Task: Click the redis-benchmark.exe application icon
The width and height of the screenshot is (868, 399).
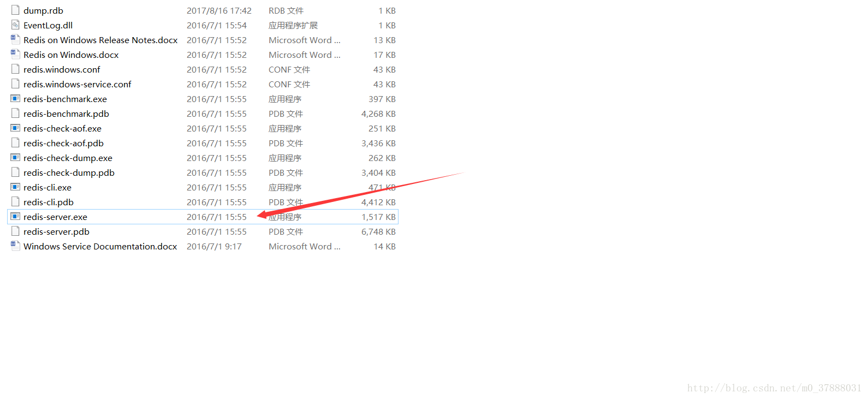Action: coord(15,99)
